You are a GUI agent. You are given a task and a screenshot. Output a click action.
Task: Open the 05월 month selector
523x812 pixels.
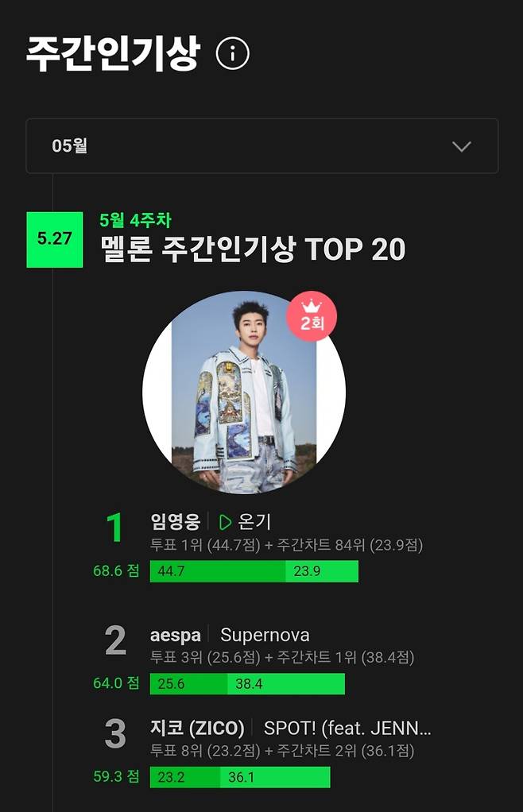coord(261,146)
